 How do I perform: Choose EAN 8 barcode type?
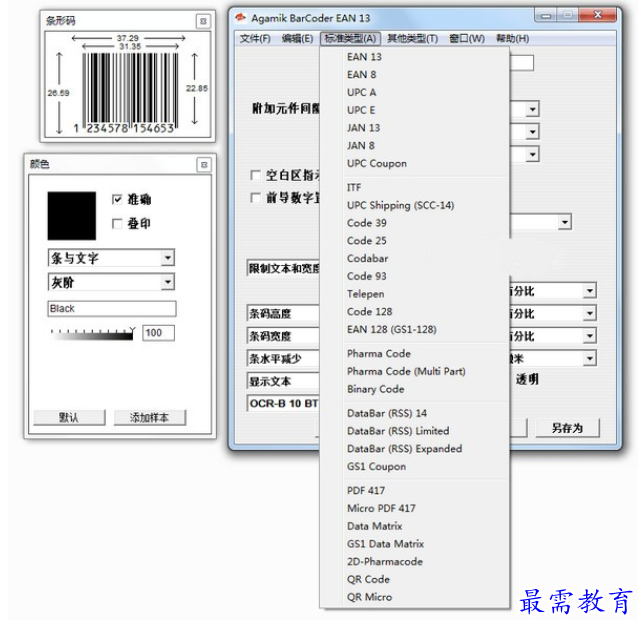tap(415, 74)
